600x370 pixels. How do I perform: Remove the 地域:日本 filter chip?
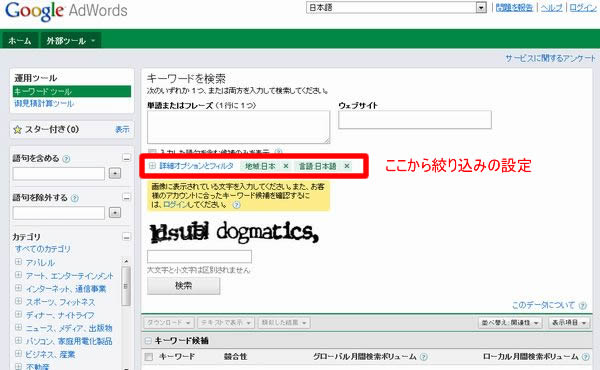coord(285,166)
